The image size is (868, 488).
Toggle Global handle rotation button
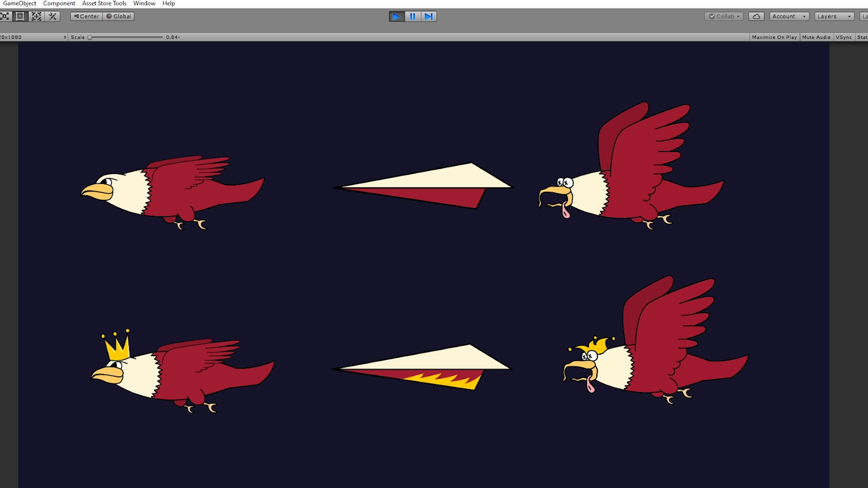tap(118, 16)
